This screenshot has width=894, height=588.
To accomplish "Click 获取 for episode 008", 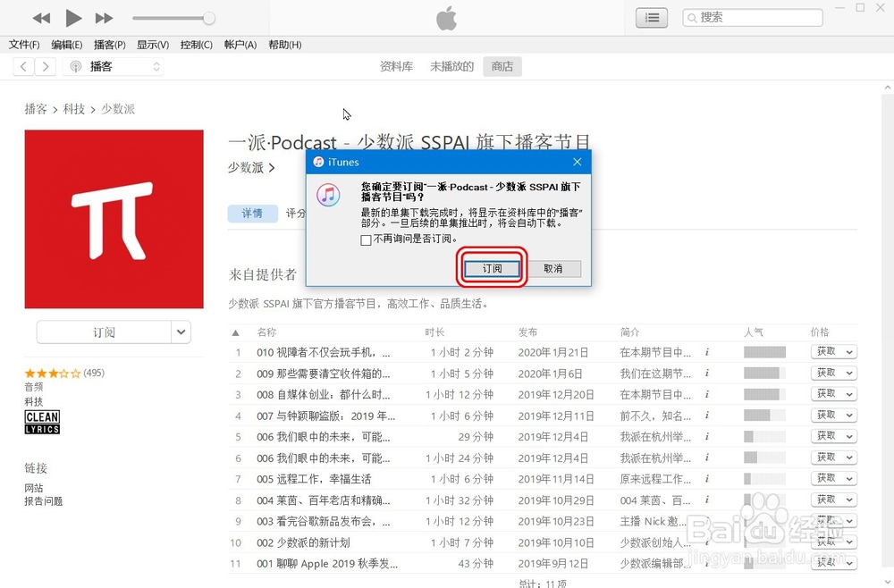I will tap(826, 394).
